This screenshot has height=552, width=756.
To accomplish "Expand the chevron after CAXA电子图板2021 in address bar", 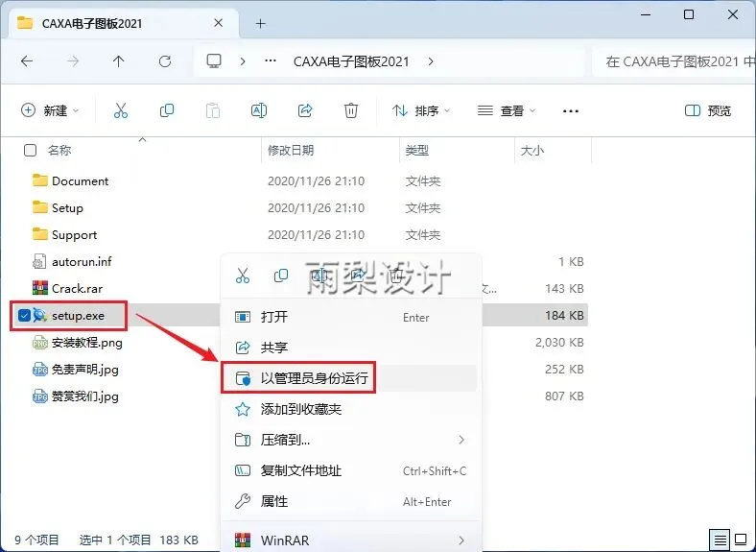I will 431,61.
